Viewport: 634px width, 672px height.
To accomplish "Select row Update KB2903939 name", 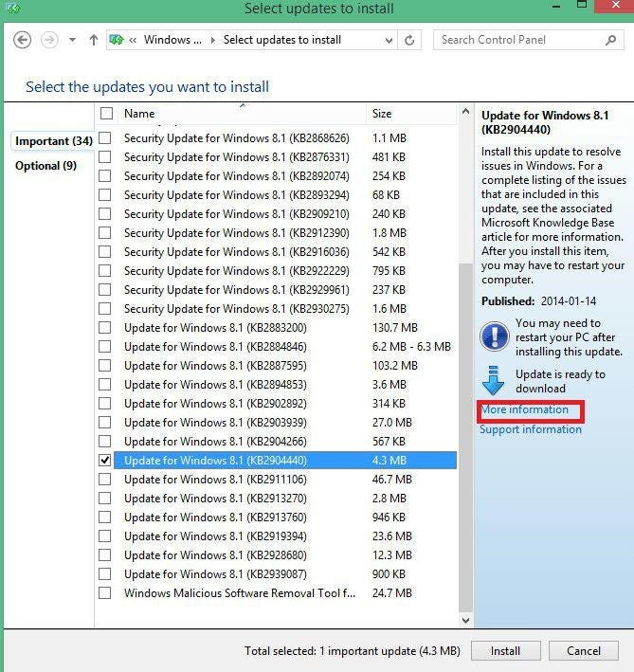I will click(215, 423).
